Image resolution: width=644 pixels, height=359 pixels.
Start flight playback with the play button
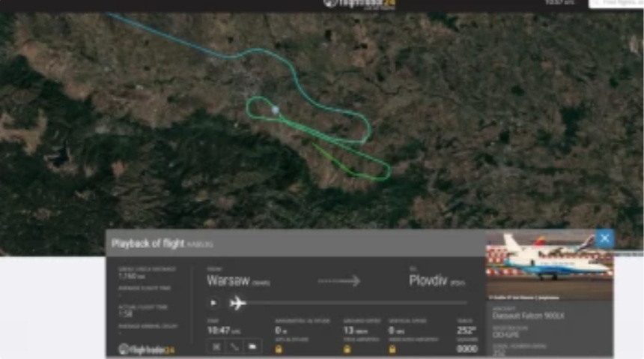point(213,303)
